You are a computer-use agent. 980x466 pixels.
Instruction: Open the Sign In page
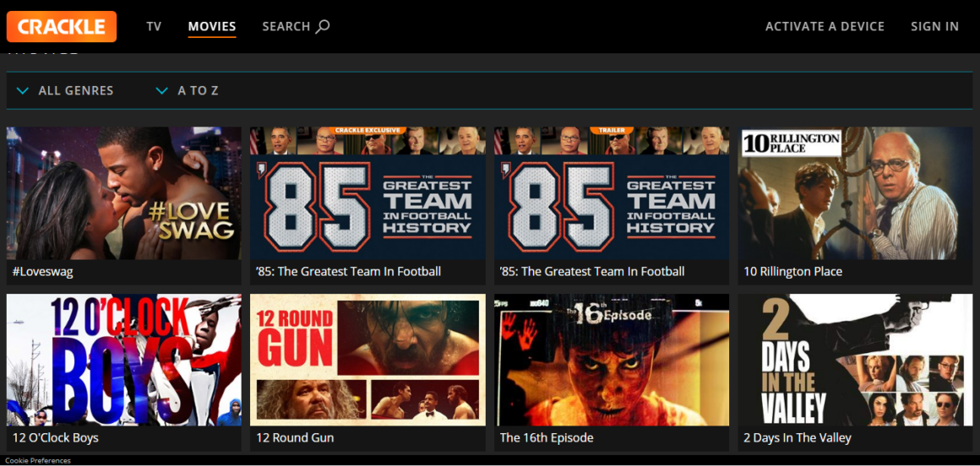coord(934,26)
